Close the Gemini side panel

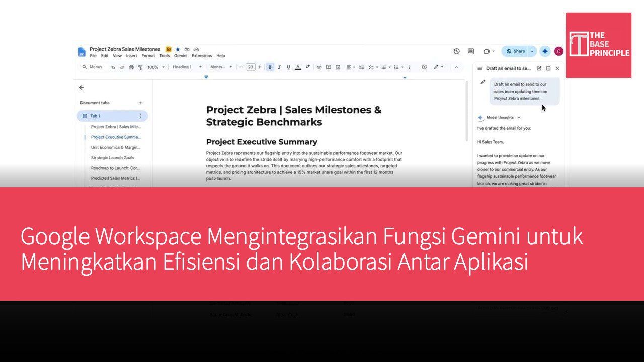click(557, 68)
